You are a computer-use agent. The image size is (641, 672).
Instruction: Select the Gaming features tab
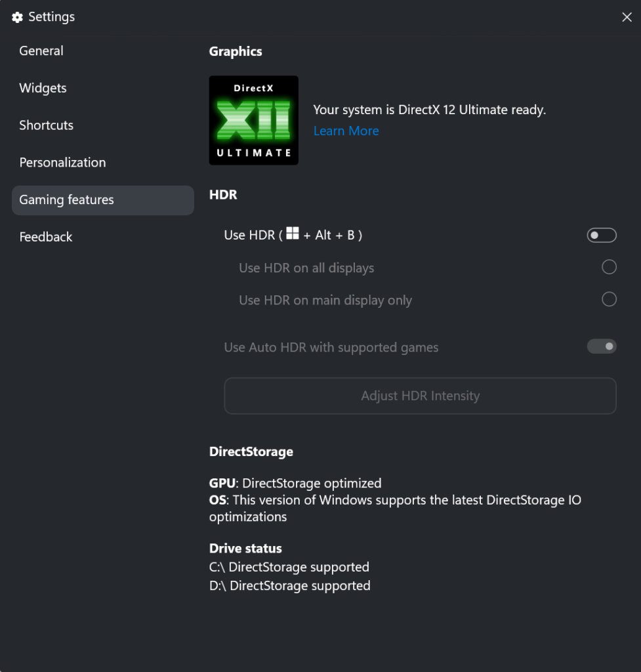click(103, 200)
